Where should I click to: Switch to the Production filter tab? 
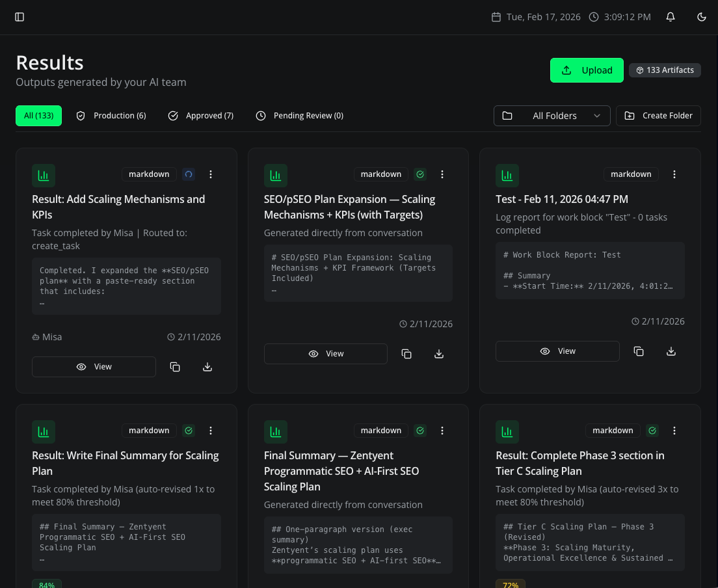(x=111, y=115)
